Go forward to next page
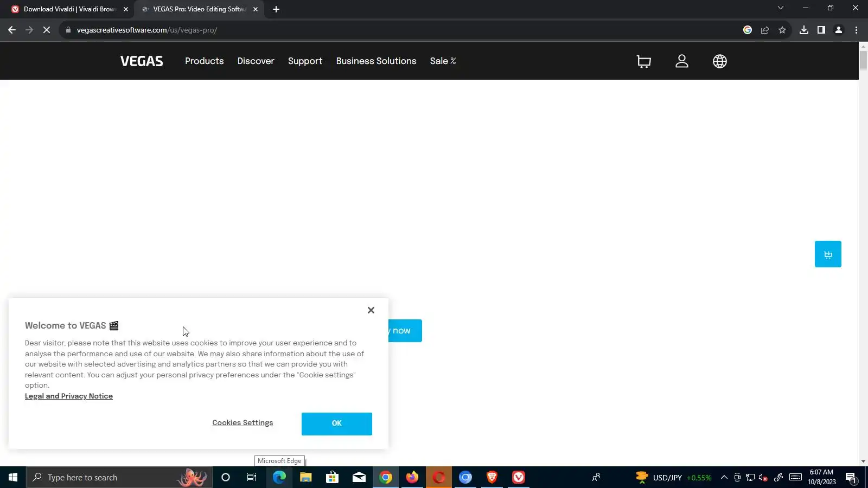 tap(29, 30)
